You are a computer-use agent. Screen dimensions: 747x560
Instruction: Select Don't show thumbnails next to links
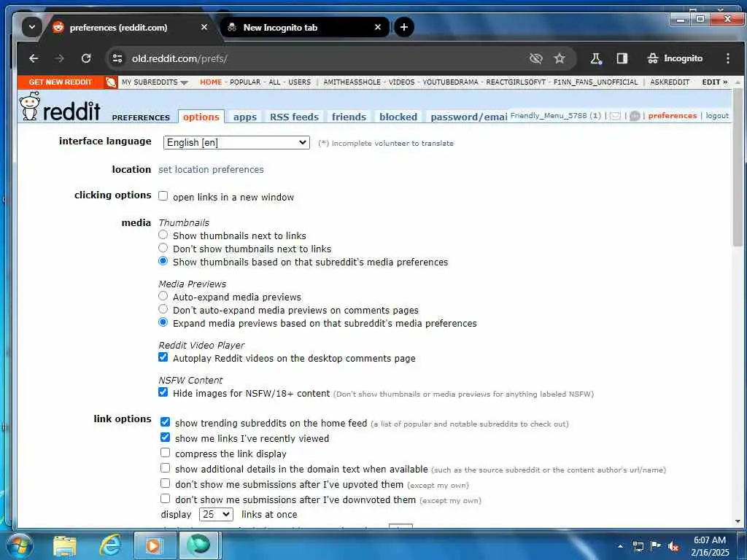click(163, 248)
